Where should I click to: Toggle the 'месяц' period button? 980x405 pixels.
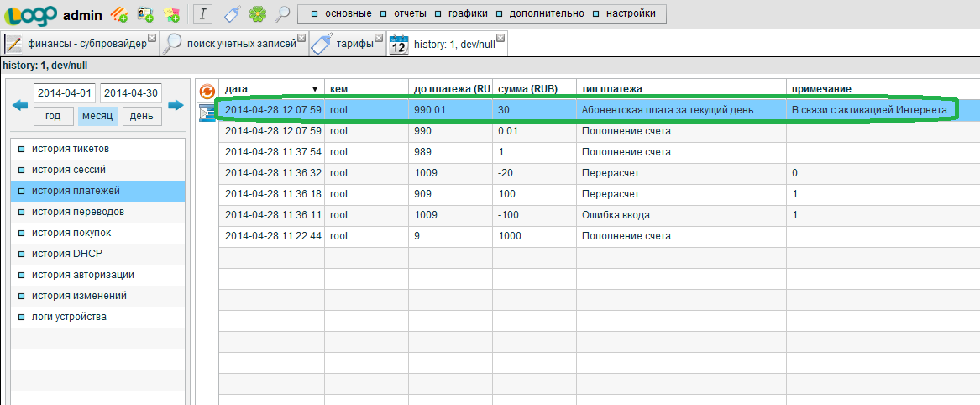click(x=98, y=116)
